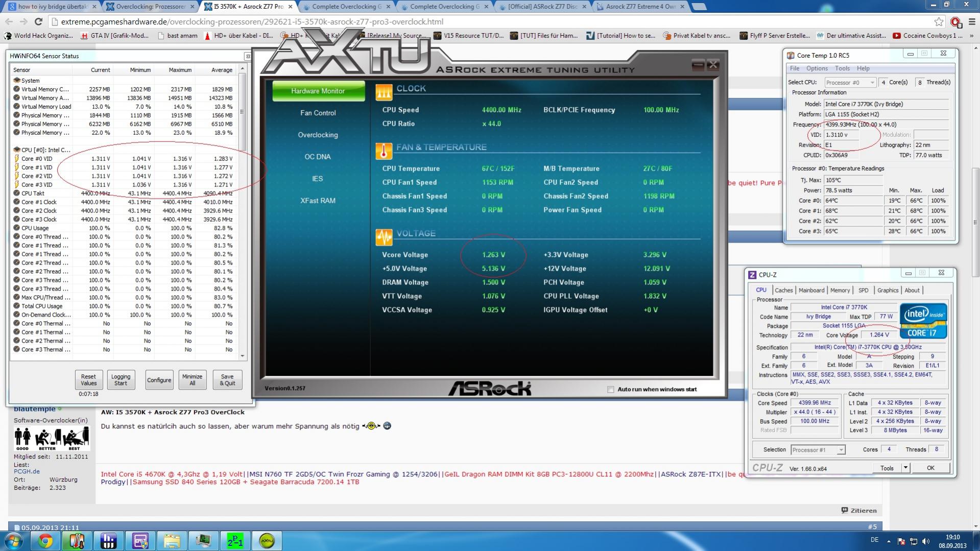Open Overclocking section in AXTU

click(x=318, y=135)
